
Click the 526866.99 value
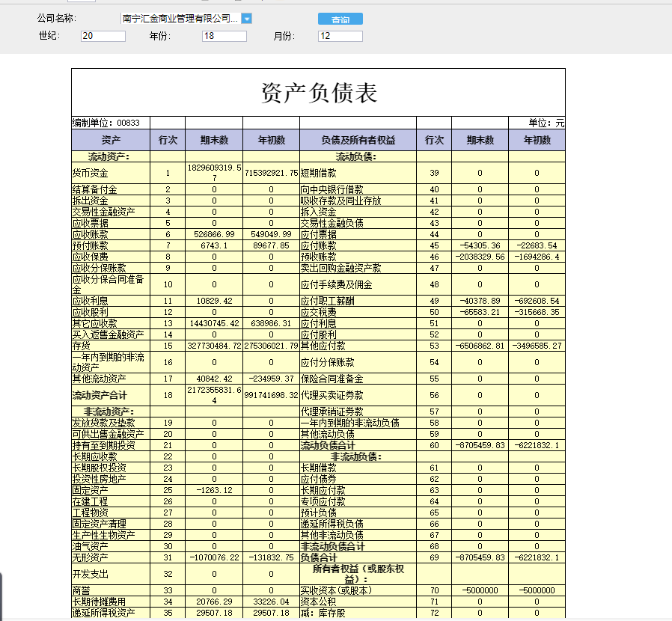tap(214, 234)
